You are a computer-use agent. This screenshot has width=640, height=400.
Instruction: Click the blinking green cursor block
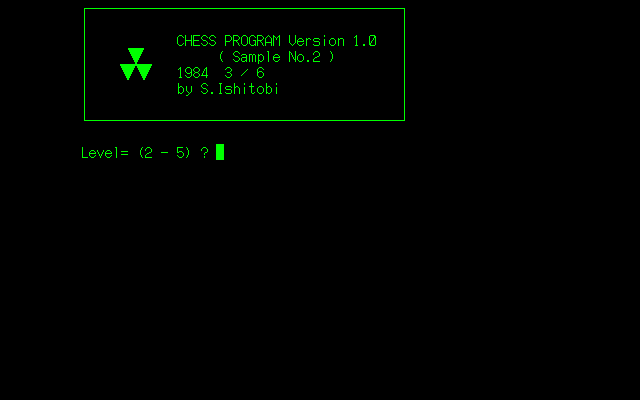(220, 152)
